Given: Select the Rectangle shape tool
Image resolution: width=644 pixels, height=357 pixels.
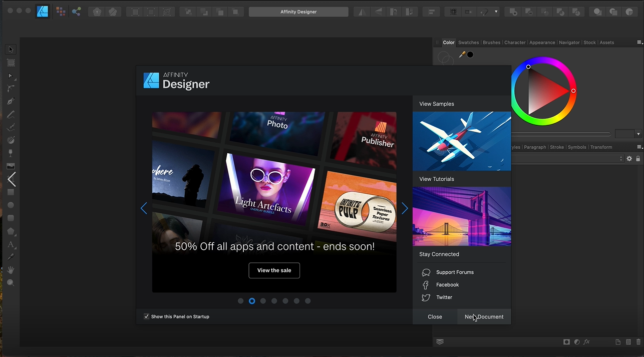Looking at the screenshot, I should tap(11, 192).
